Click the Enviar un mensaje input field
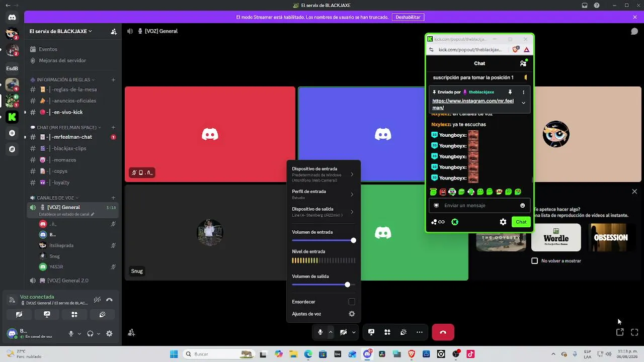The width and height of the screenshot is (644, 362). point(479,205)
